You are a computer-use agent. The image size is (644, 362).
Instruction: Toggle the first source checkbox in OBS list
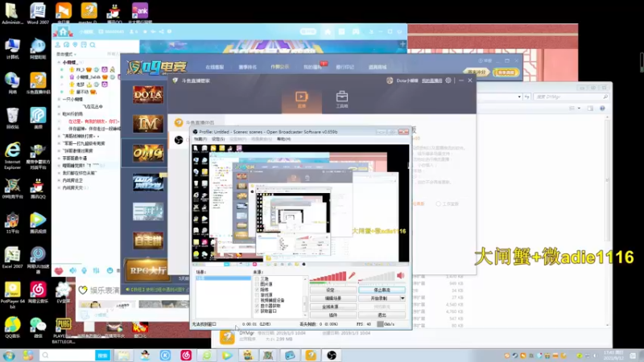tap(257, 278)
